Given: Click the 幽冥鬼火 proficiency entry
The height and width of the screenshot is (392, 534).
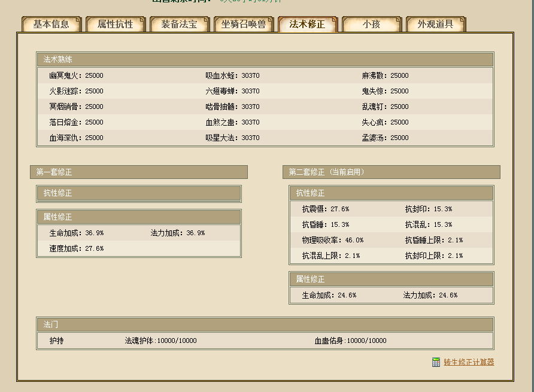Looking at the screenshot, I should coord(76,76).
